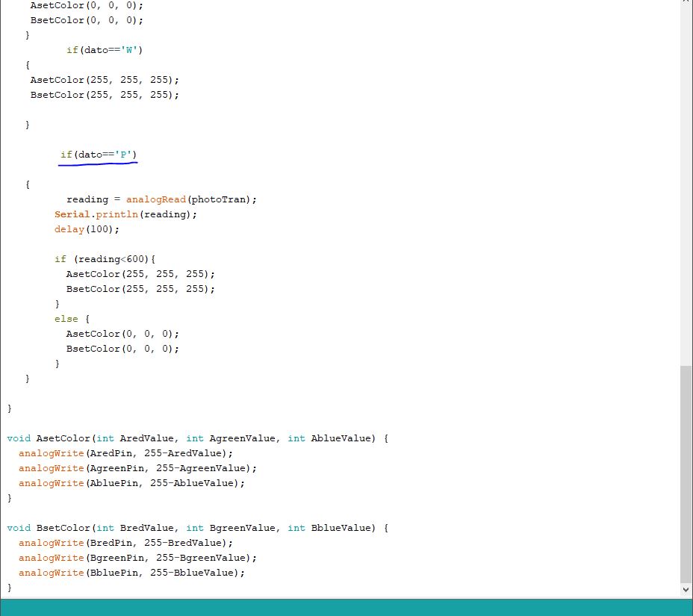Click the void BsetColor function declaration
The image size is (693, 616).
coord(198,528)
